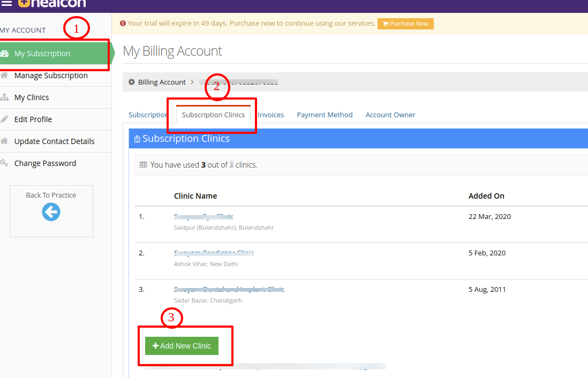Click the Healcon logo

click(52, 3)
